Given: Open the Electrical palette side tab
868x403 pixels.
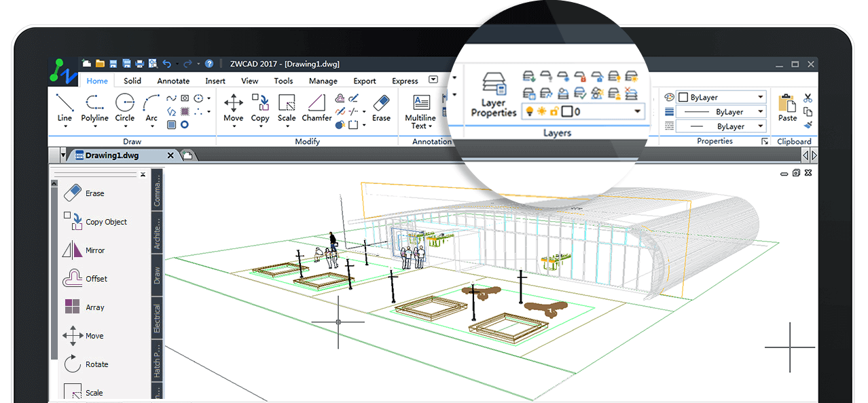Looking at the screenshot, I should (158, 318).
